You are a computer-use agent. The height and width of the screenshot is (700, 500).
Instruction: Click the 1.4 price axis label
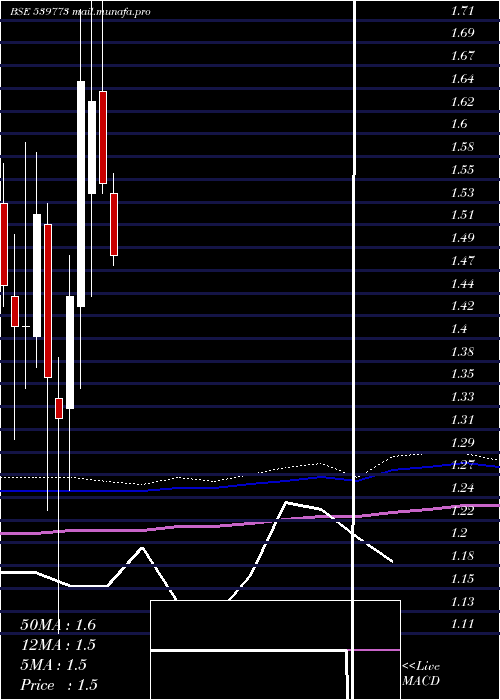click(459, 329)
